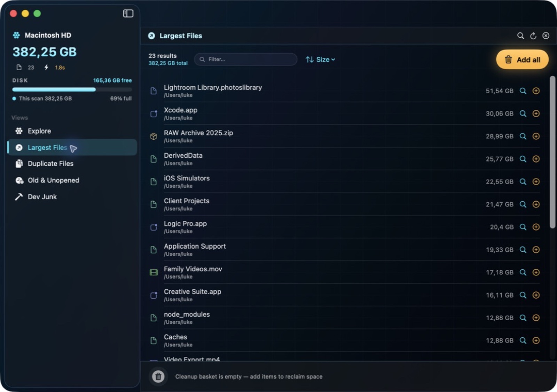Open search in Largest Files header
The image size is (557, 392).
[x=520, y=36]
